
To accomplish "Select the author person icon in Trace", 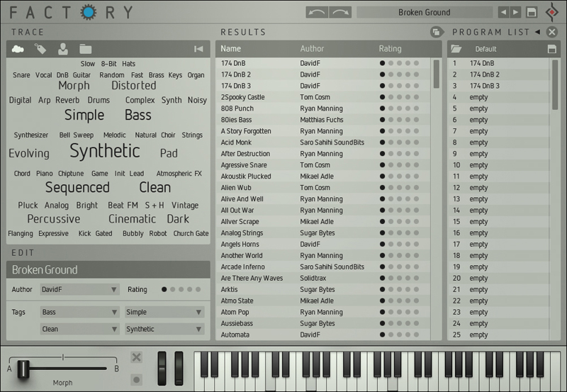I will 63,49.
